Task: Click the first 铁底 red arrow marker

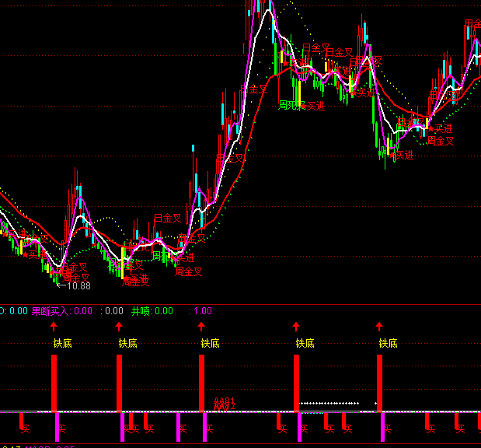Action: pyautogui.click(x=54, y=326)
